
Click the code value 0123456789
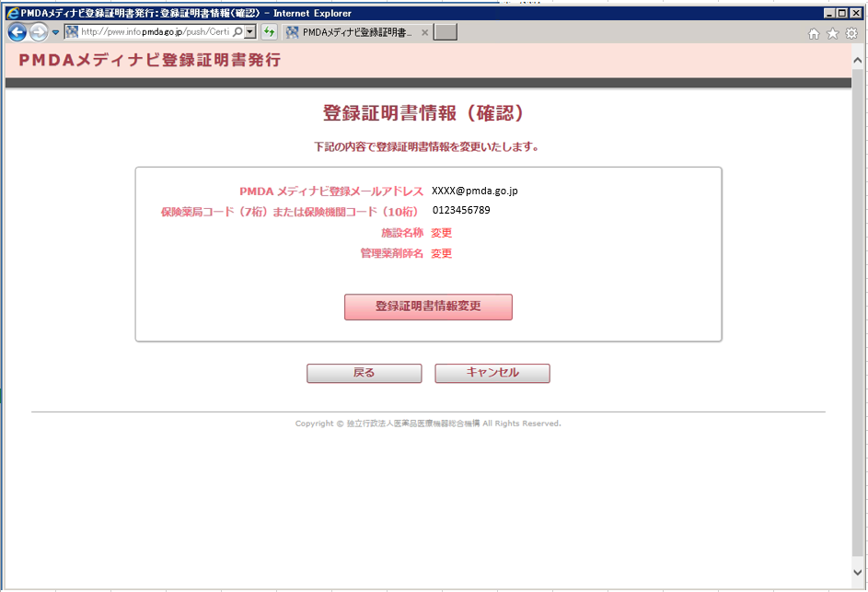coord(461,211)
